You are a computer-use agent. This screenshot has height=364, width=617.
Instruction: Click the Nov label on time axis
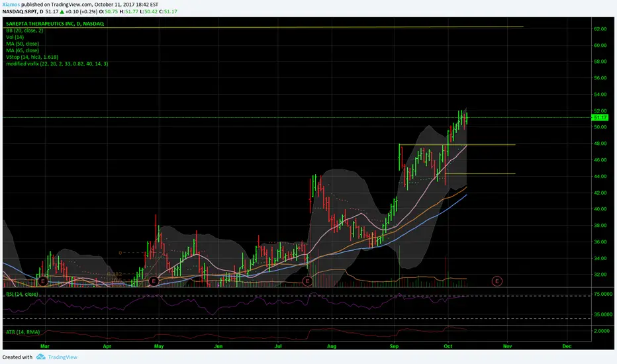click(x=507, y=346)
